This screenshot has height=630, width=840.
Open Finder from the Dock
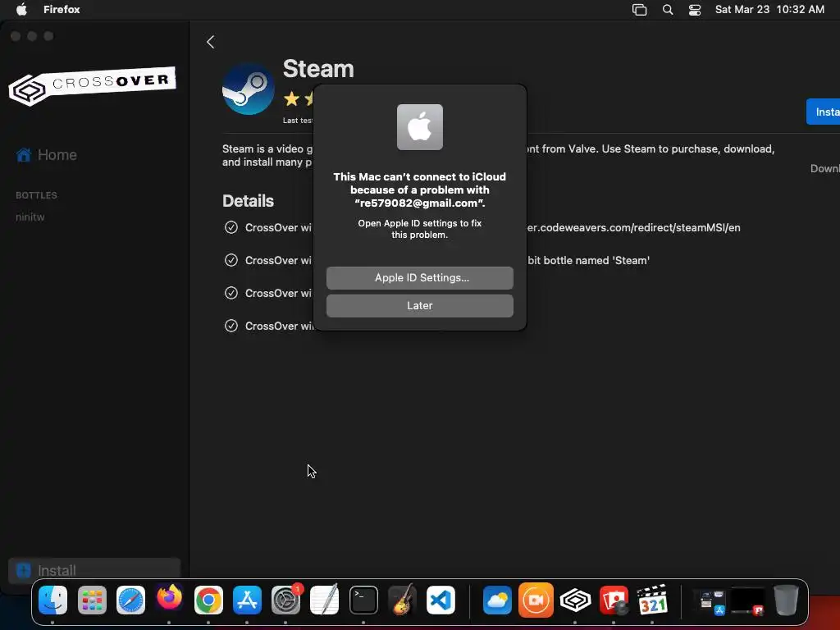(53, 600)
